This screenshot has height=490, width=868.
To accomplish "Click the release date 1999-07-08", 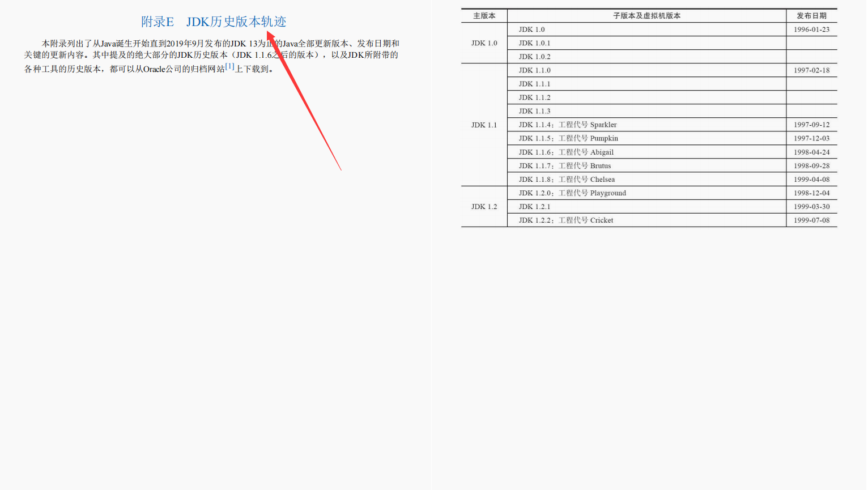I will 811,220.
